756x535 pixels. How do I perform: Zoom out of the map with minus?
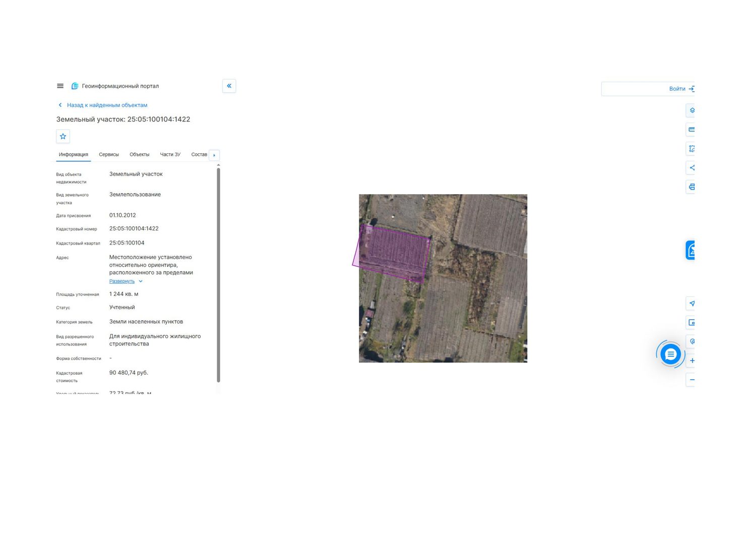(691, 380)
